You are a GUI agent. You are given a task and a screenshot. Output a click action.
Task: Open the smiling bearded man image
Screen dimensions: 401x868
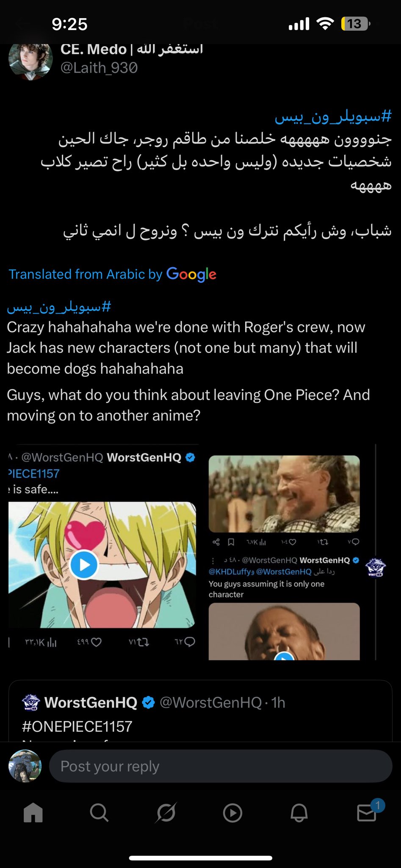tap(284, 494)
